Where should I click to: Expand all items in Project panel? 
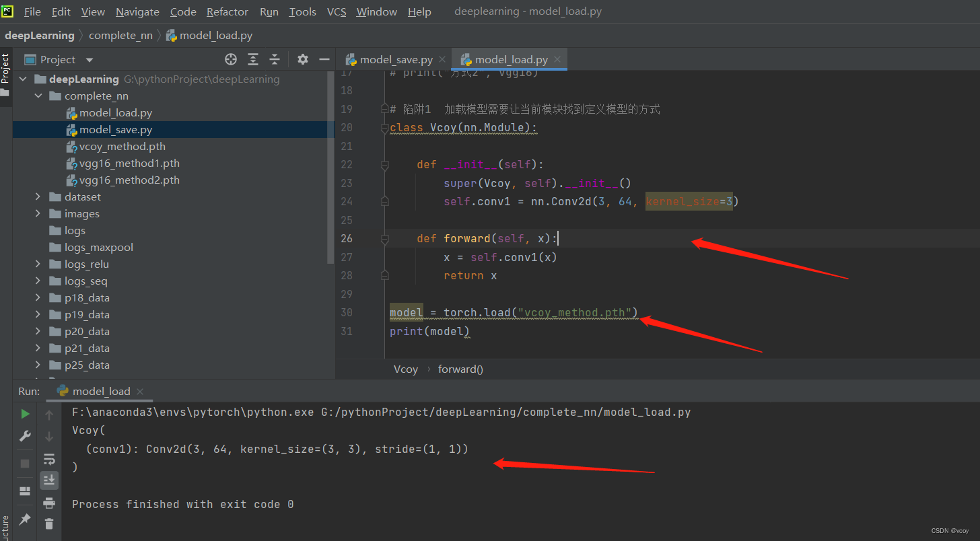point(253,59)
